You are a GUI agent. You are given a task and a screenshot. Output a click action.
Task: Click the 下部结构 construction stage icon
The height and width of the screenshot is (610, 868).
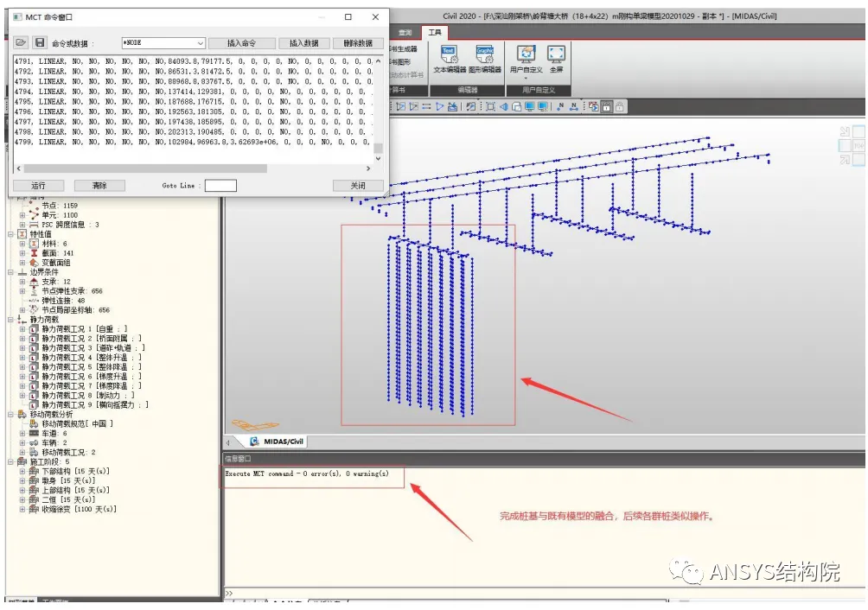34,471
